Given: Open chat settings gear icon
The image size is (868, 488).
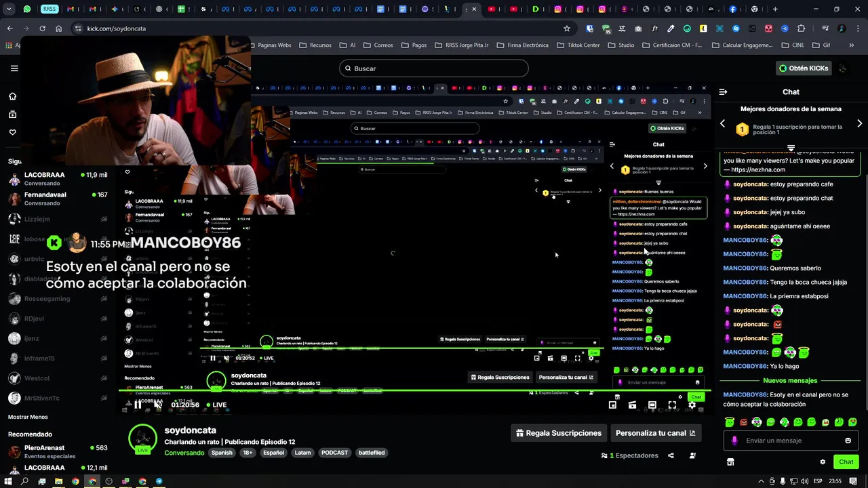Looking at the screenshot, I should 823,462.
